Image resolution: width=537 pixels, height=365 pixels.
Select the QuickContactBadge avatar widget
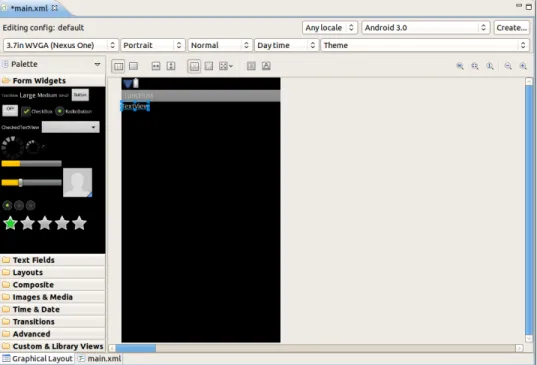[x=78, y=182]
